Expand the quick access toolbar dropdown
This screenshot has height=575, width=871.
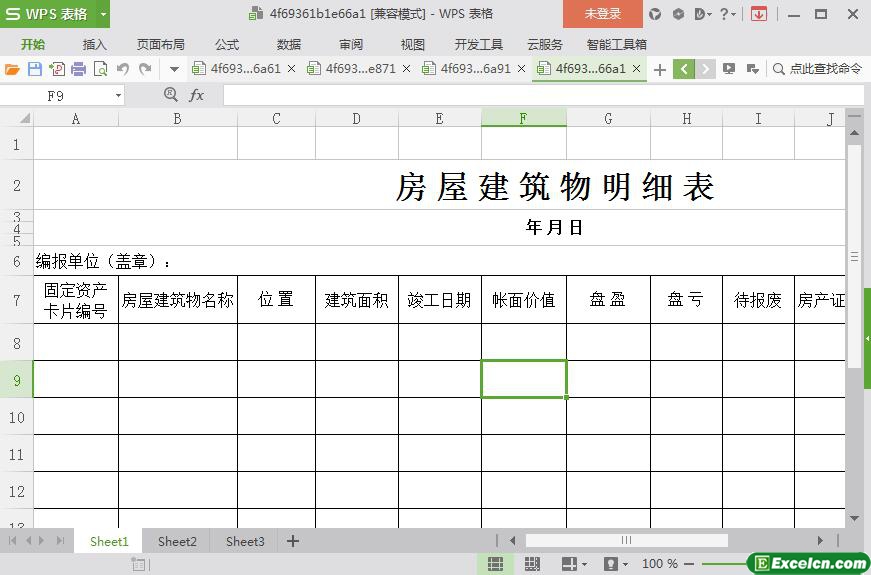pyautogui.click(x=174, y=69)
